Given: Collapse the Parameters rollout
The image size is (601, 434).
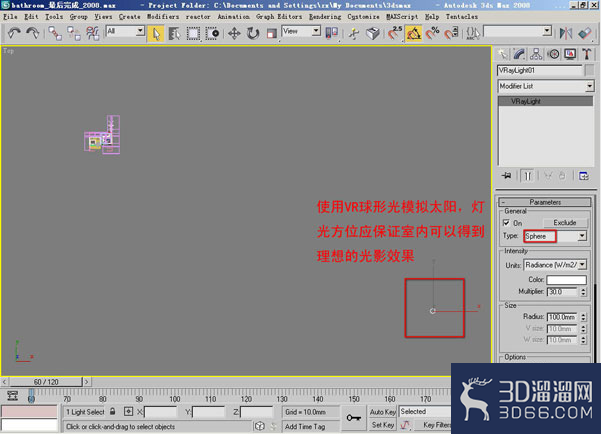Looking at the screenshot, I should pos(545,202).
